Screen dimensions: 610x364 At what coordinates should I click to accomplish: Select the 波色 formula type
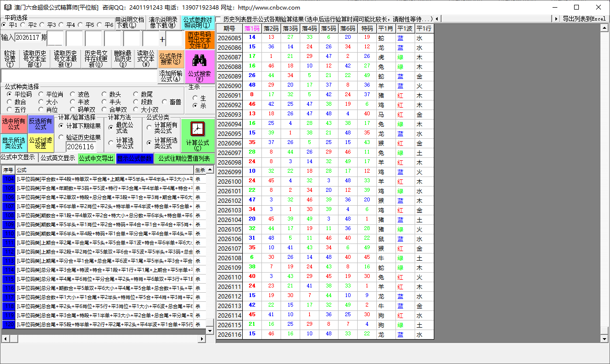click(72, 95)
